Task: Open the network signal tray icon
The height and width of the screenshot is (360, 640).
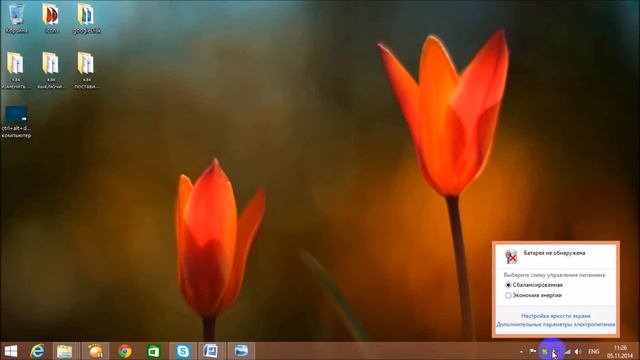Action: click(x=567, y=351)
